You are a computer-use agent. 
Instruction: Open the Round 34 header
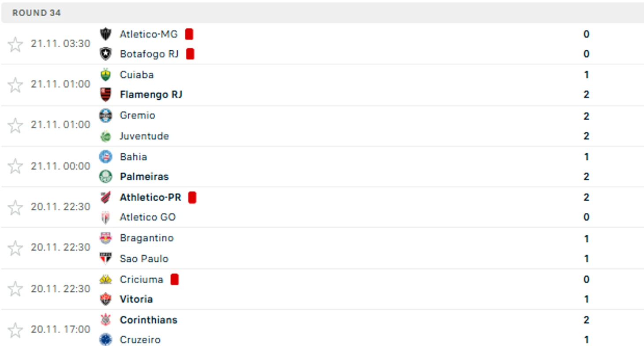322,13
